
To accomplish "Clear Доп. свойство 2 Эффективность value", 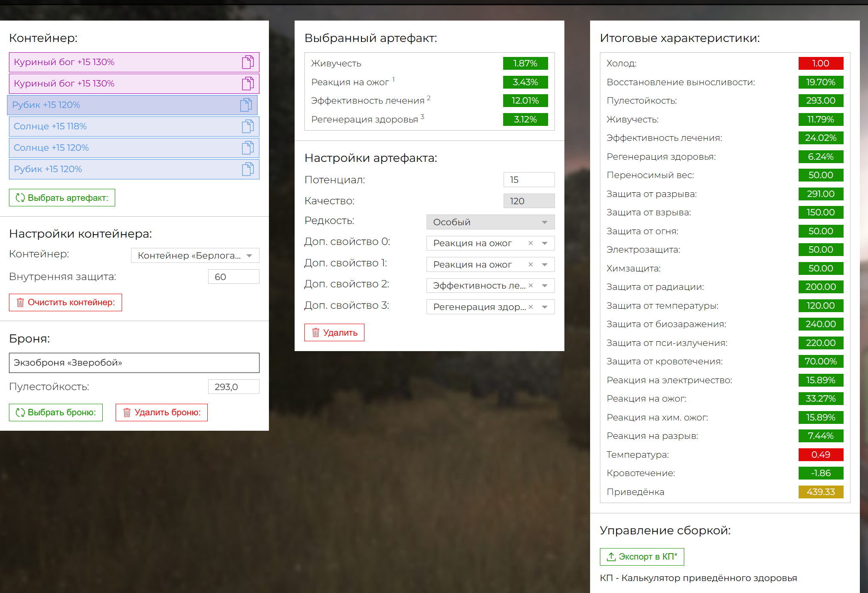I will pyautogui.click(x=531, y=286).
